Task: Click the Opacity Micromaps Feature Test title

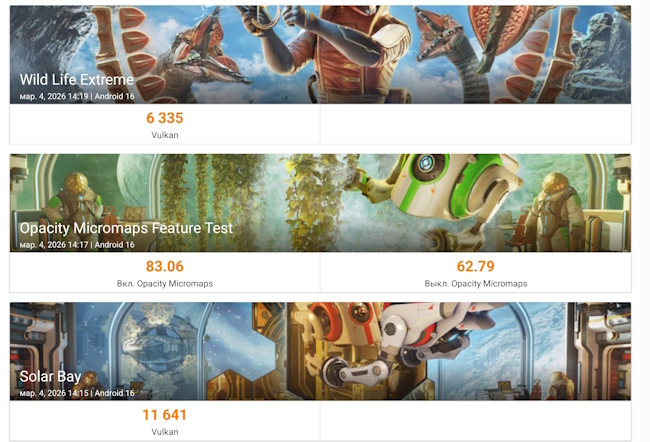Action: tap(126, 228)
